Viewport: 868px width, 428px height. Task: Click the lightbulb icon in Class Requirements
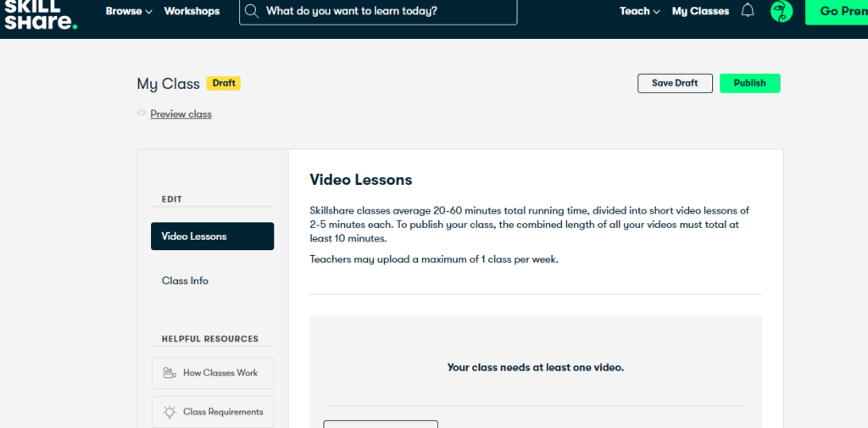click(170, 412)
